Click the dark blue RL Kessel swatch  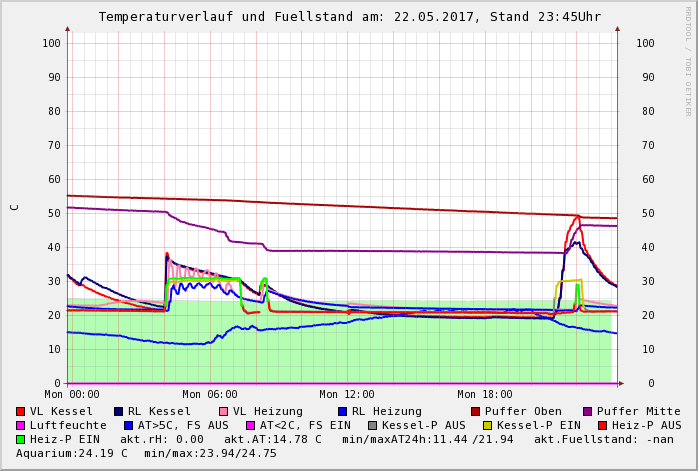coord(118,411)
